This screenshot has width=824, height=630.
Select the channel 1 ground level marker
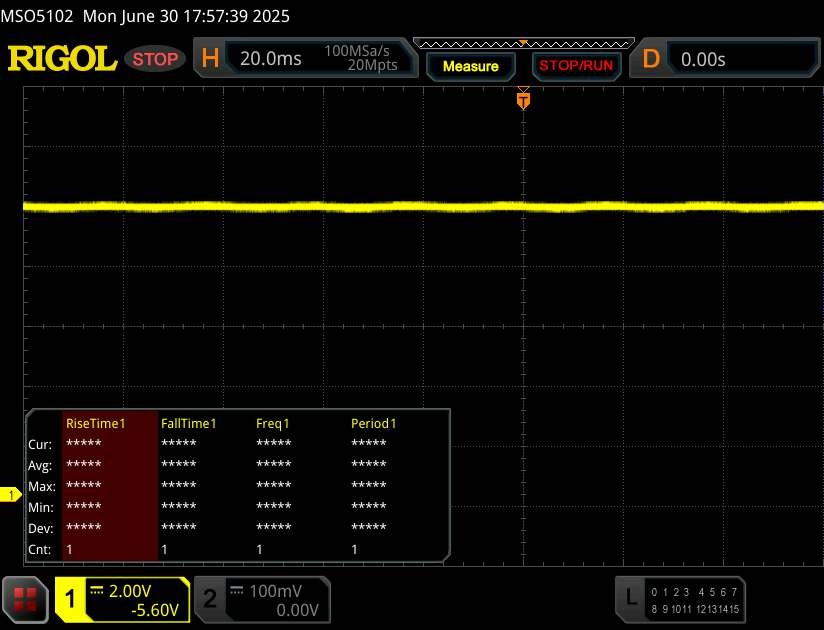(x=11, y=495)
